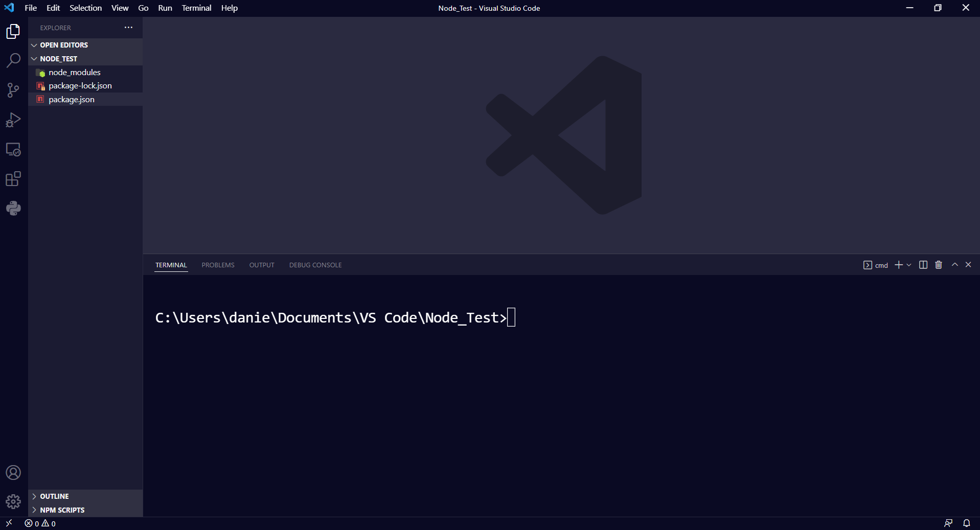The image size is (980, 530).
Task: Split the terminal pane
Action: 922,265
